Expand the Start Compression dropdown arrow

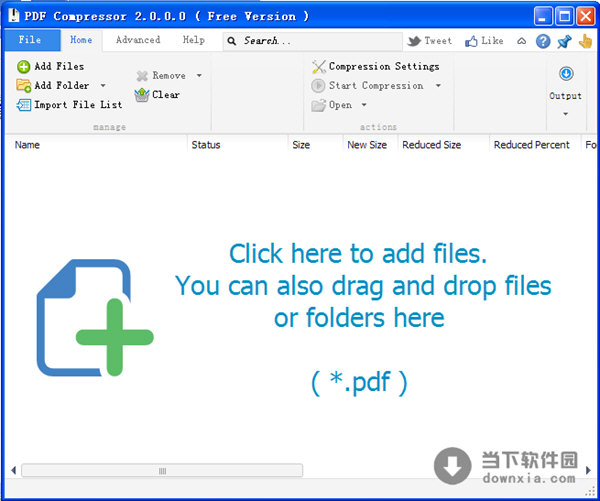pyautogui.click(x=439, y=85)
